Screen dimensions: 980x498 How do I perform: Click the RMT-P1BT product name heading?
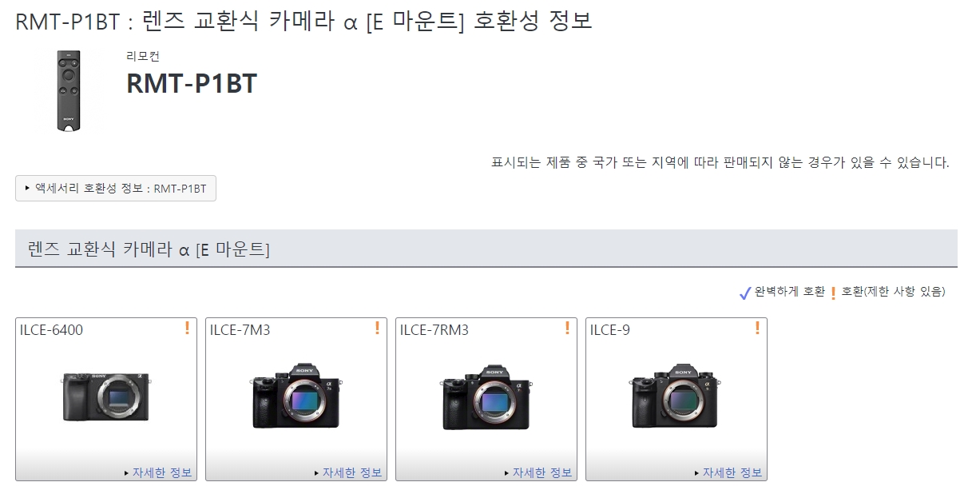[192, 83]
